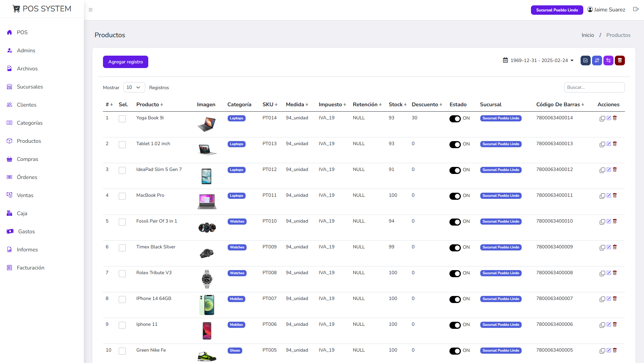Delete the MacBook Pro row

(615, 195)
